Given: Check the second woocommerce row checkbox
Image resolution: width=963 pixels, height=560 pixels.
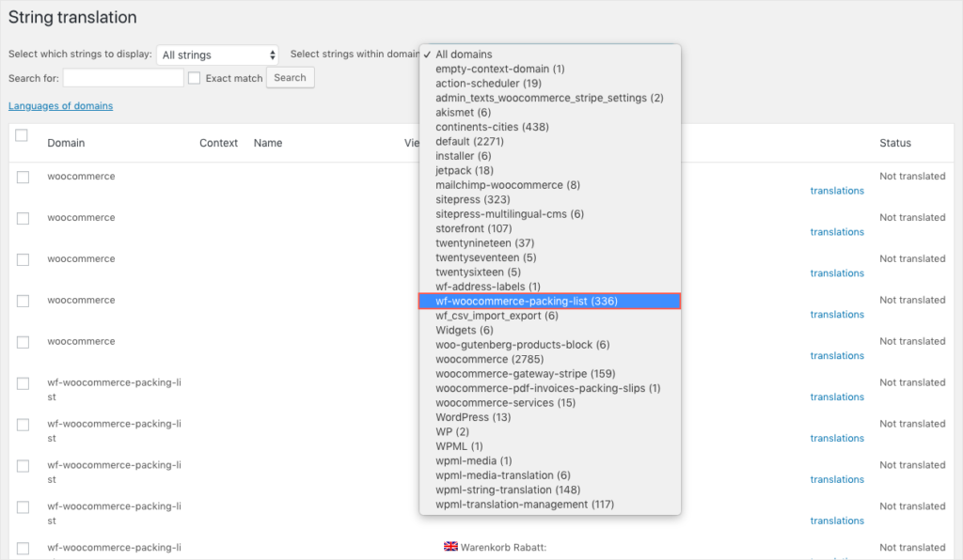Looking at the screenshot, I should (x=23, y=218).
